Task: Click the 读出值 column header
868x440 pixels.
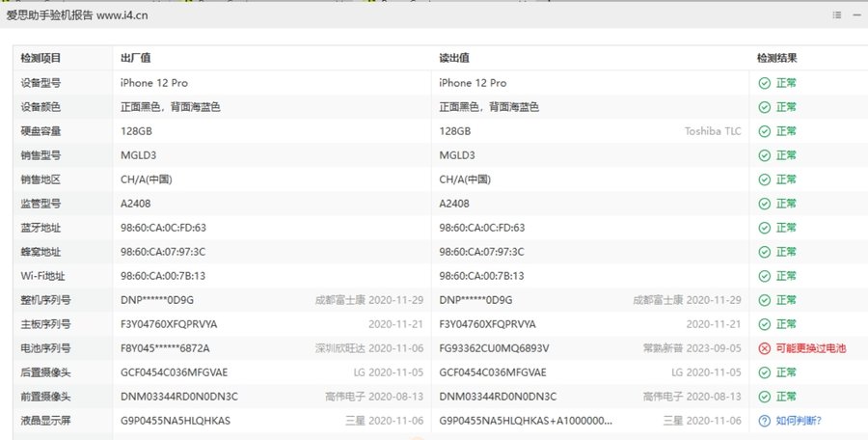Action: [x=454, y=58]
